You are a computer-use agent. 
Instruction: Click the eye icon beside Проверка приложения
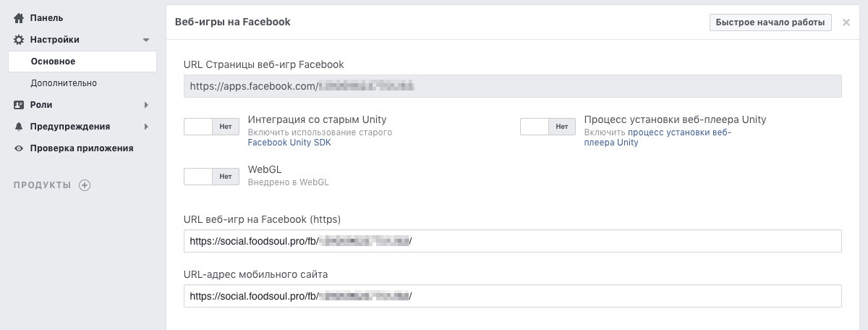[19, 148]
